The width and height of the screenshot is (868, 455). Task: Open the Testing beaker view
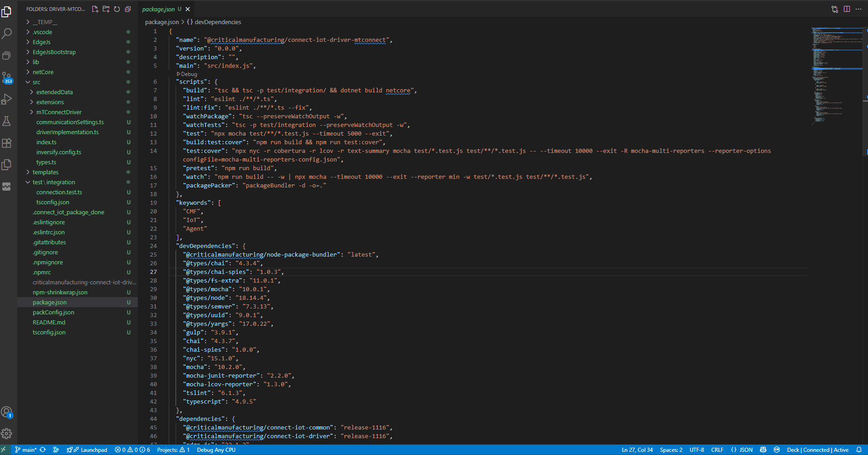coord(7,121)
